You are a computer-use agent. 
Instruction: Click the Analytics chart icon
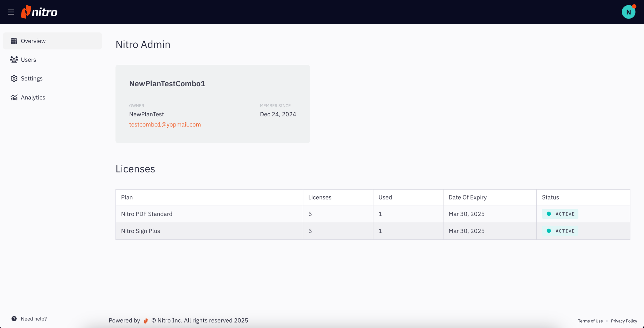[x=14, y=97]
